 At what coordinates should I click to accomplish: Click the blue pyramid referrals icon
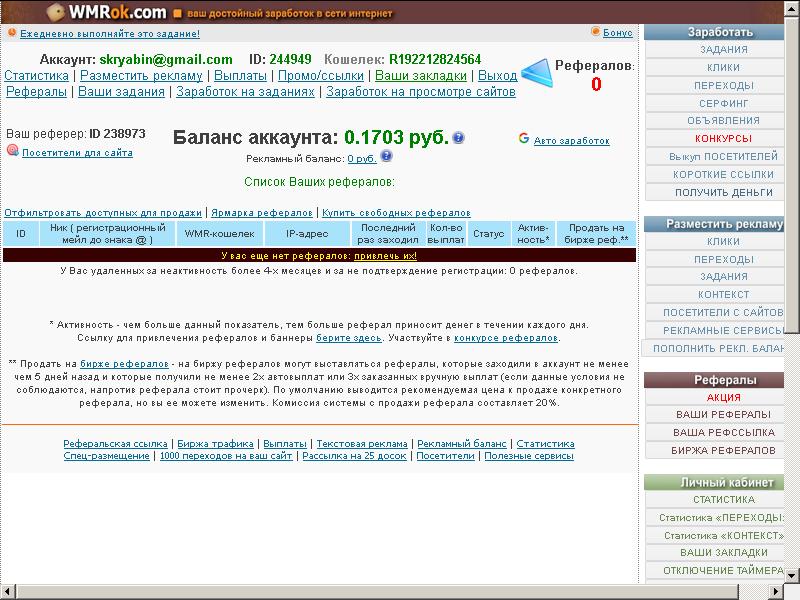coord(537,73)
